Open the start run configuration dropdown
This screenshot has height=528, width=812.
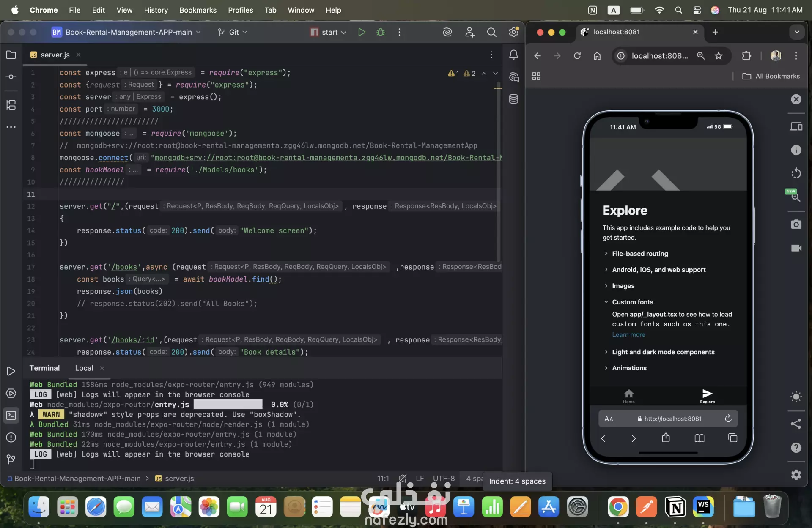tap(329, 32)
